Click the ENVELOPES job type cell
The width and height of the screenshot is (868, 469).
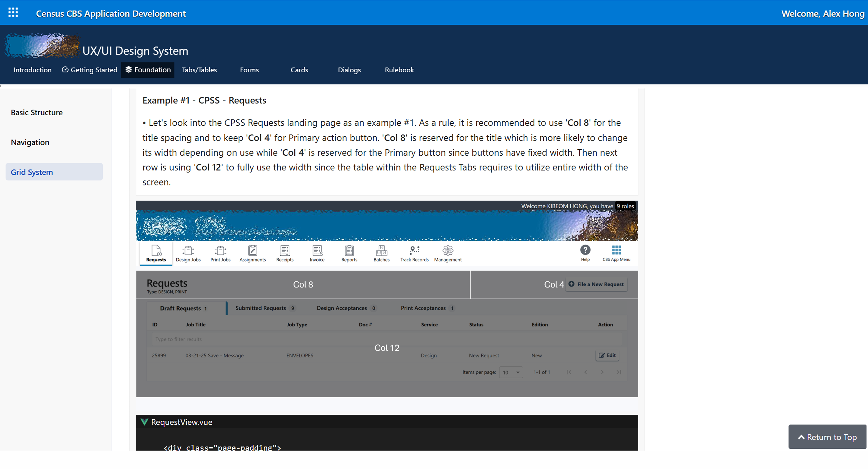tap(299, 356)
